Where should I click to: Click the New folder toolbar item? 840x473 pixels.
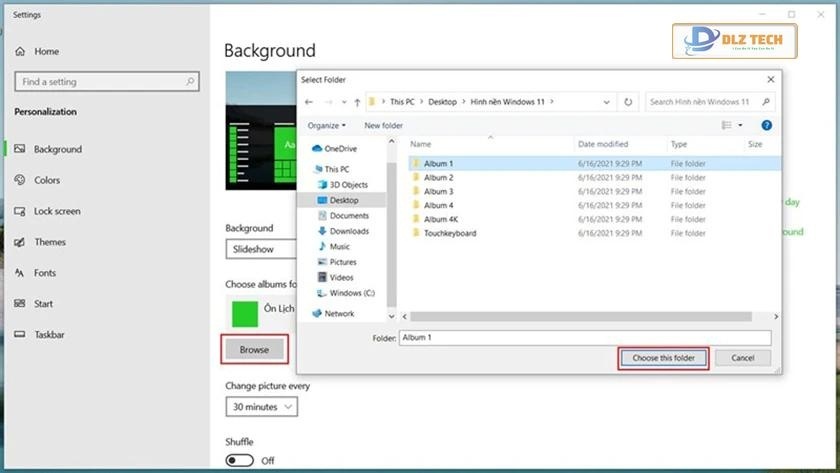pos(383,125)
